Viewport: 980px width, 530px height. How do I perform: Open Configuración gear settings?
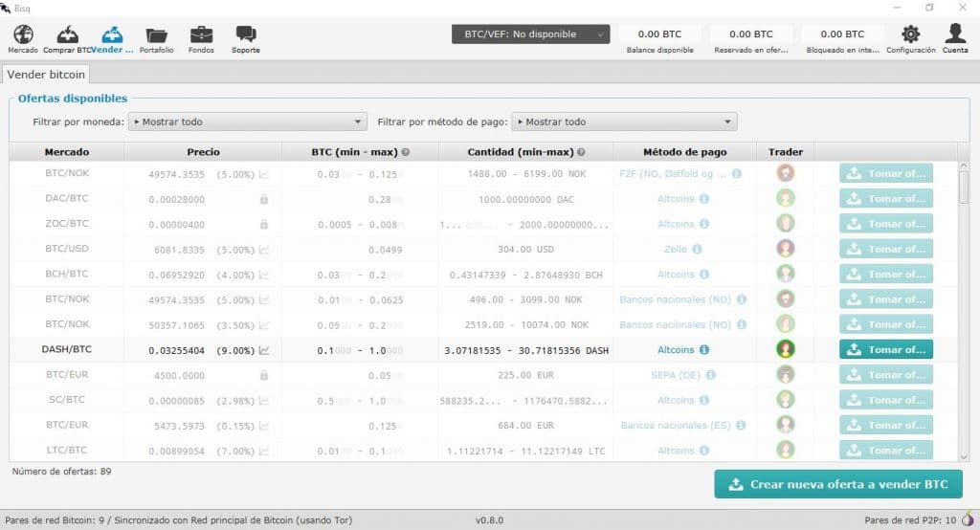point(911,39)
